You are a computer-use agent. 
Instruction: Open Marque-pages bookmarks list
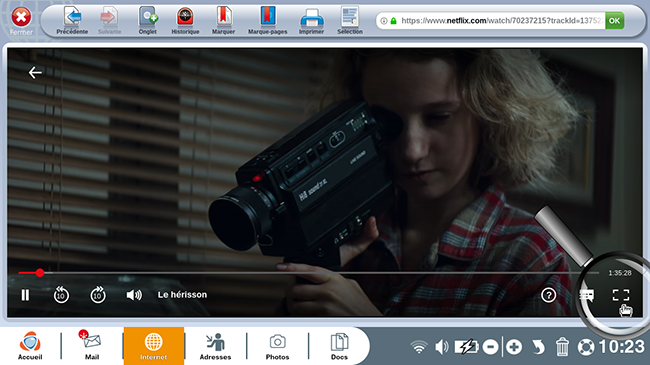point(267,21)
